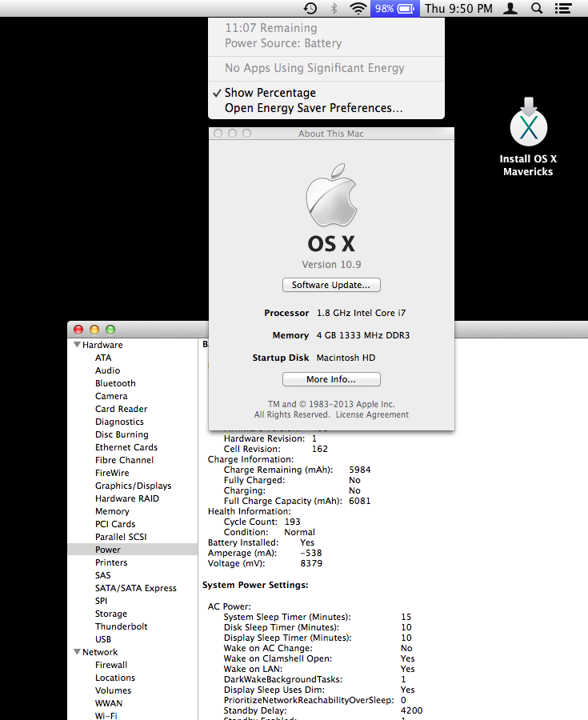The height and width of the screenshot is (720, 588).
Task: Select Memory in the sidebar
Action: 112,511
